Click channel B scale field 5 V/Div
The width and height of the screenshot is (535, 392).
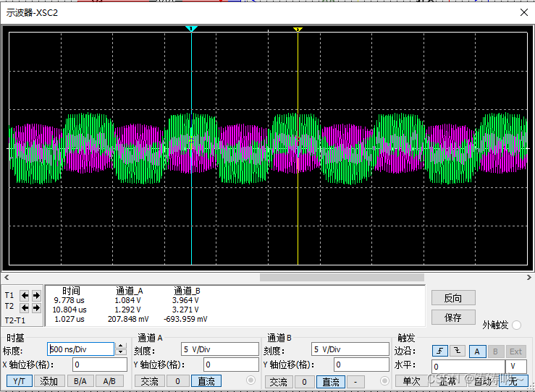tap(350, 349)
